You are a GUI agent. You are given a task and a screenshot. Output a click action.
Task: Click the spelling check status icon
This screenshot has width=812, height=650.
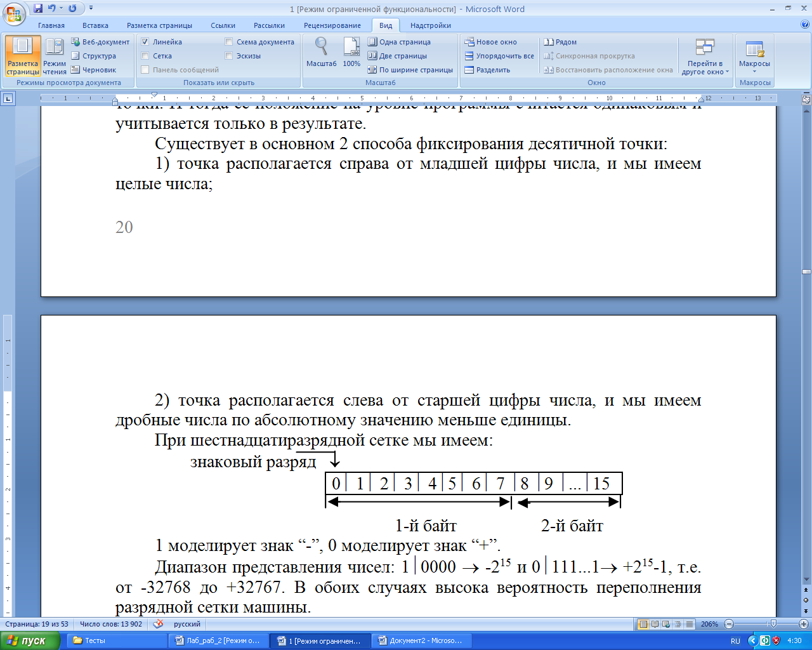(159, 624)
